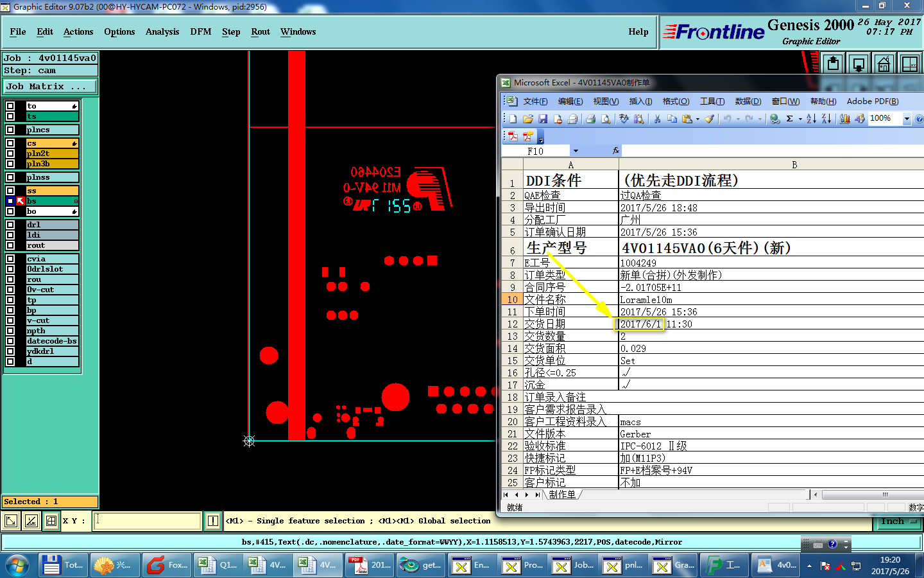The image size is (924, 578).
Task: Select layer name Odrlslot in layer list
Action: coord(52,269)
